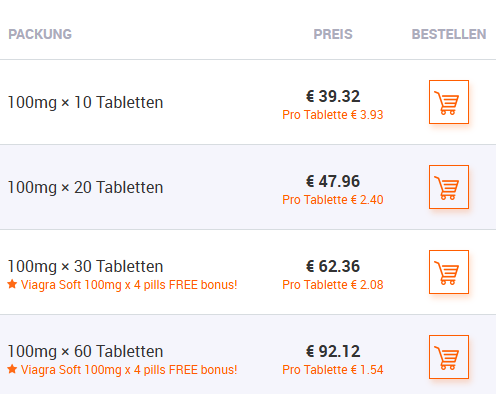Select the 100mg × 60 Tabletten package label
Screen dimensions: 496x394
85,351
